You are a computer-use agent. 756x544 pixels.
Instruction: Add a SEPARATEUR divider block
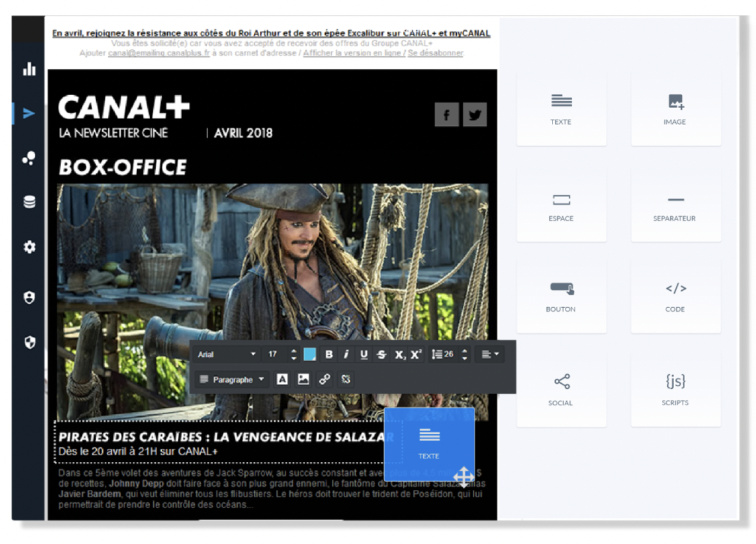pos(676,205)
